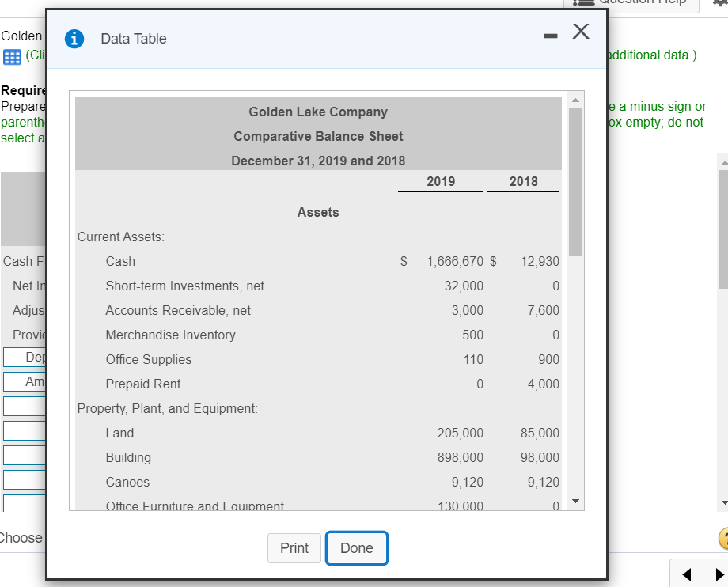The image size is (728, 587).
Task: Click the Merchandise Inventory row label
Action: click(x=170, y=335)
